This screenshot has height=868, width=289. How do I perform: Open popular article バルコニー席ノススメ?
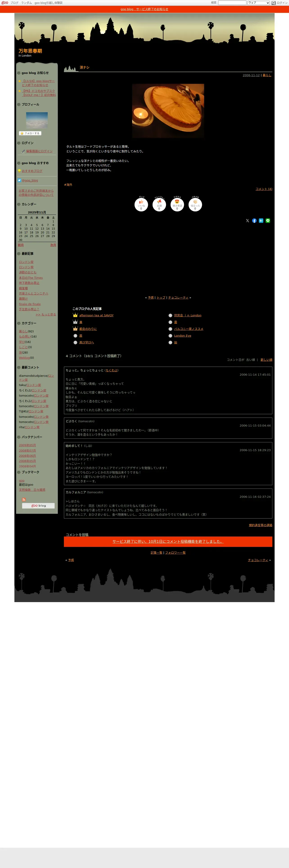coord(188,329)
